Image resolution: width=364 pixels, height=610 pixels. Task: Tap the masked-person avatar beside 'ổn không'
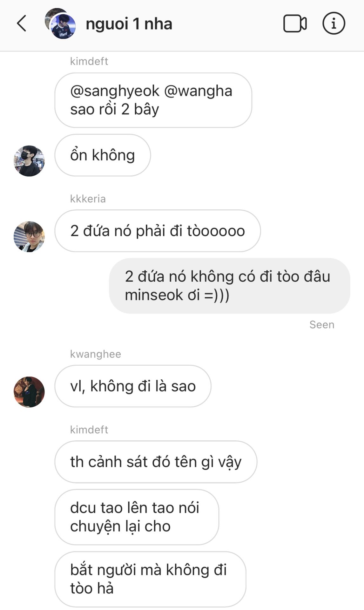29,161
